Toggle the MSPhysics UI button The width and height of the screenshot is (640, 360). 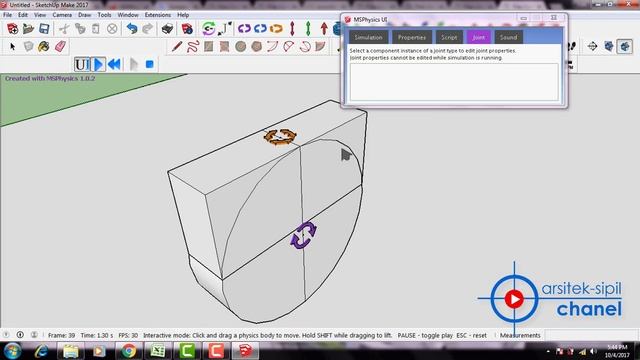(82, 64)
